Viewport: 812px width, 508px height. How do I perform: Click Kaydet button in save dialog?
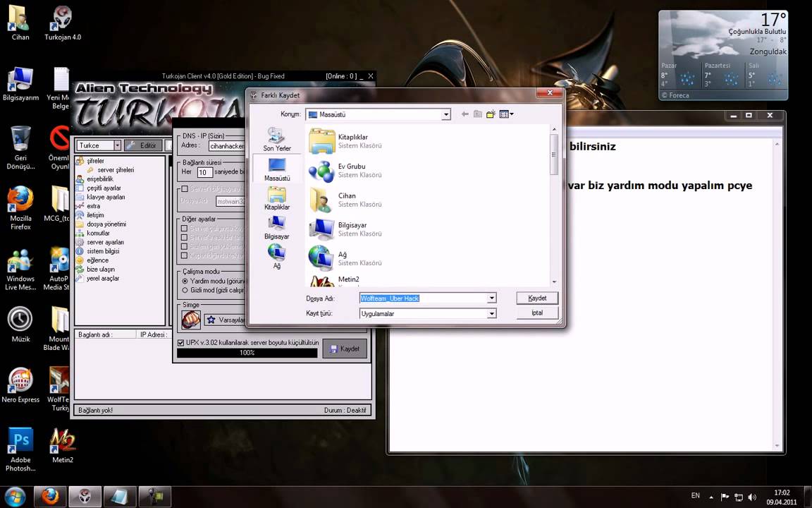tap(537, 298)
